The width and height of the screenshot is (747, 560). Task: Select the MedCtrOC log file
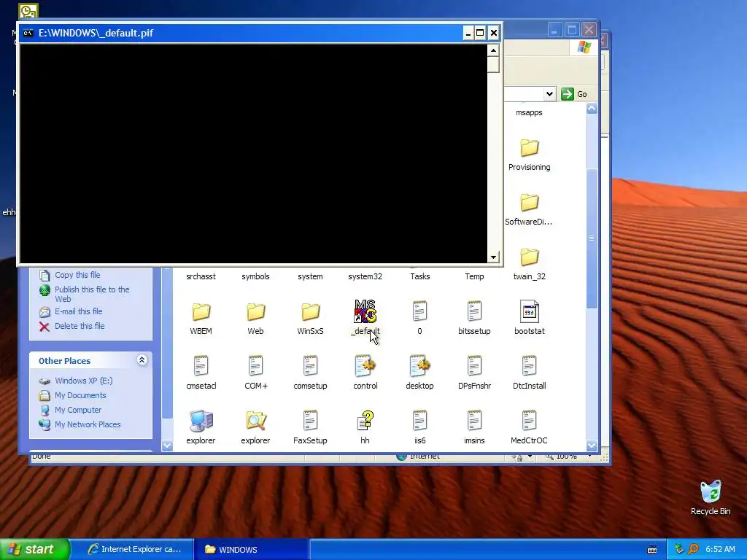pyautogui.click(x=530, y=421)
